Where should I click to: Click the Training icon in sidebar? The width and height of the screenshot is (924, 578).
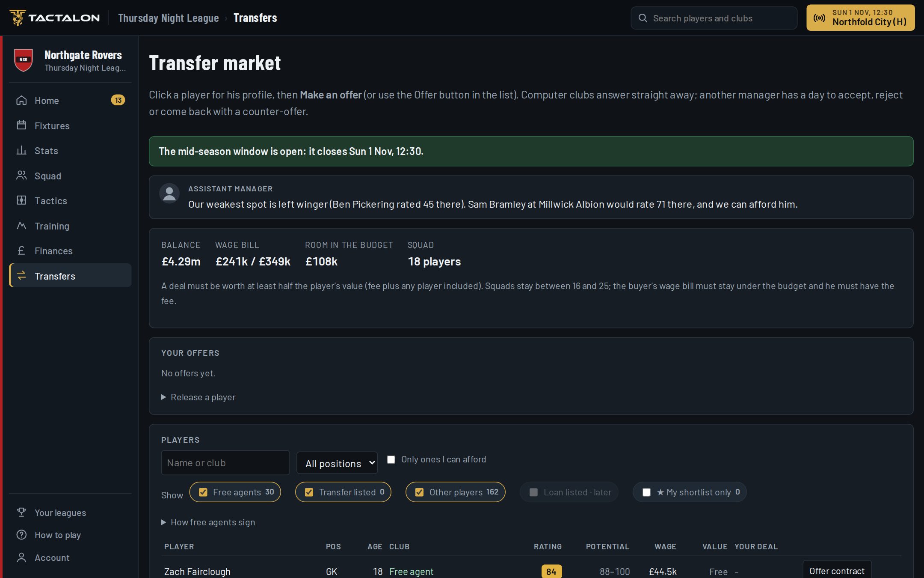[x=21, y=226]
